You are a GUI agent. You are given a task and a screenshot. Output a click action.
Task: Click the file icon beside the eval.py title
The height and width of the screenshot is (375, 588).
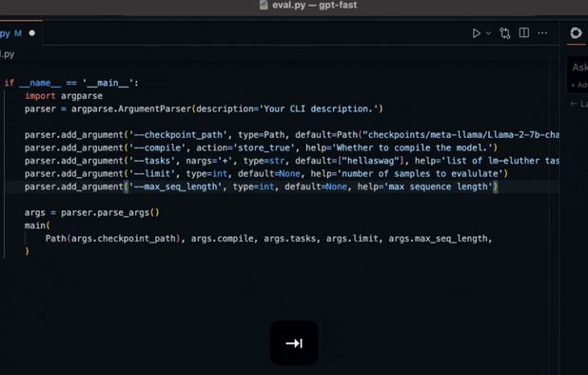(264, 5)
